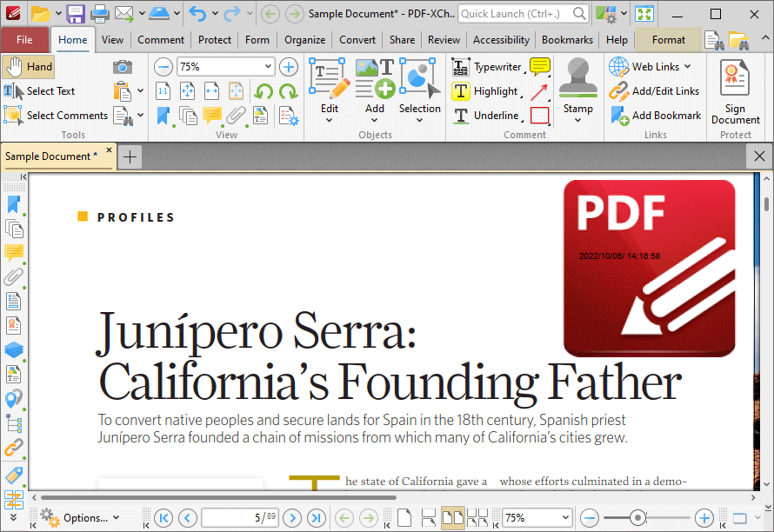Adjust the zoom slider handle in the status bar
Image resolution: width=774 pixels, height=532 pixels.
637,518
